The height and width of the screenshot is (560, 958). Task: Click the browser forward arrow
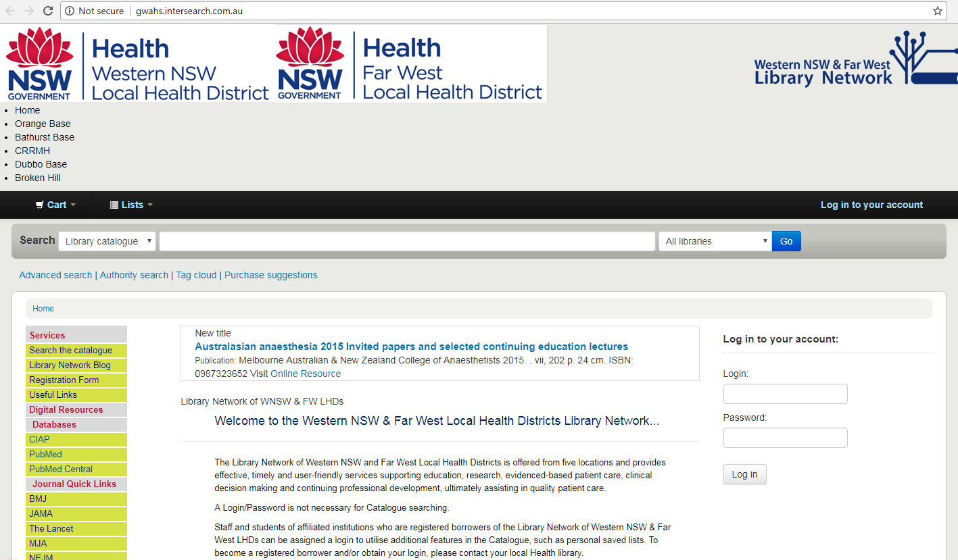pyautogui.click(x=29, y=11)
